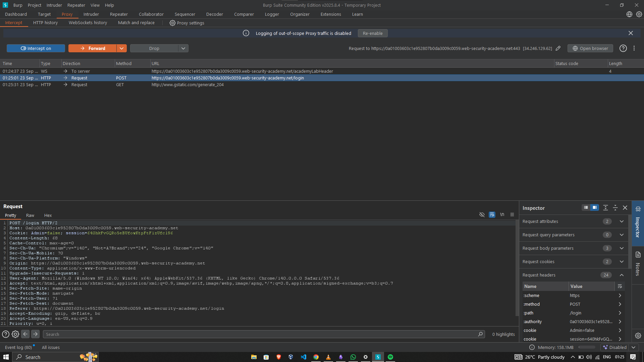This screenshot has height=362, width=644.
Task: Click the memory usage progress bar
Action: (587, 347)
